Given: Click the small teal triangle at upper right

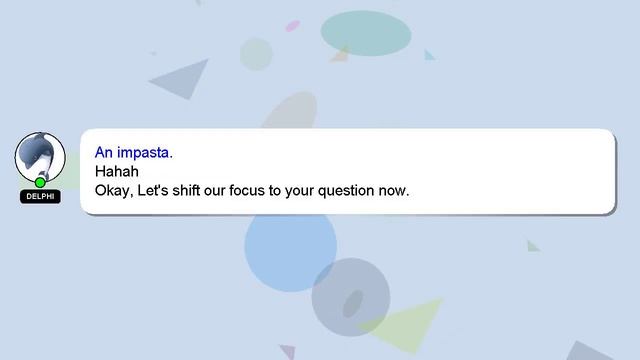Looking at the screenshot, I should [x=429, y=56].
